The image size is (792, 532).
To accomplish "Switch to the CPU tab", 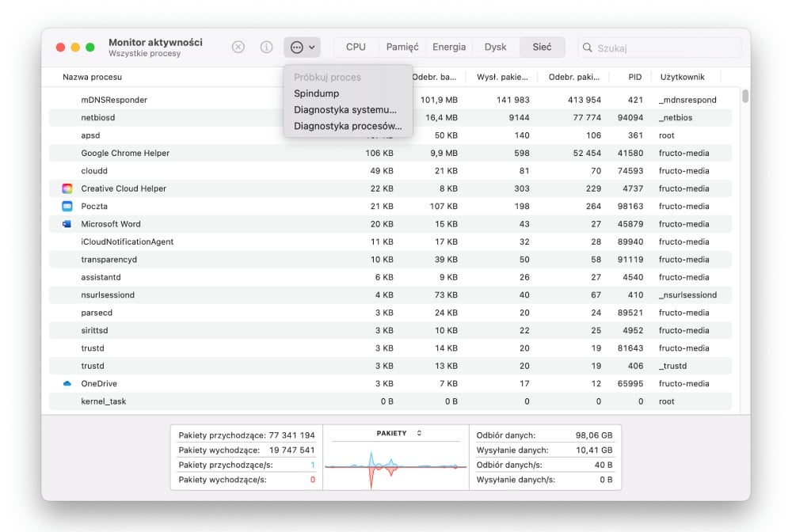I will 356,47.
